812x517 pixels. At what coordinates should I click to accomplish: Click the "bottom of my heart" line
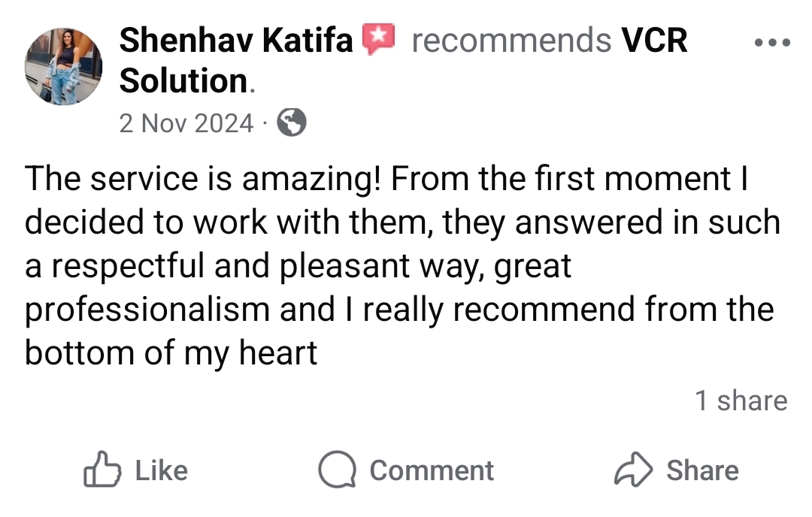coord(171,353)
